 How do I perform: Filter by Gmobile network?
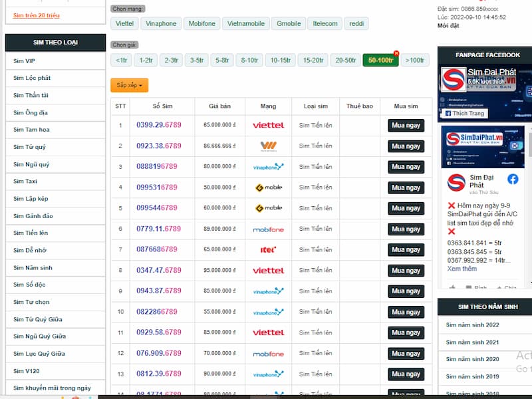click(x=289, y=24)
